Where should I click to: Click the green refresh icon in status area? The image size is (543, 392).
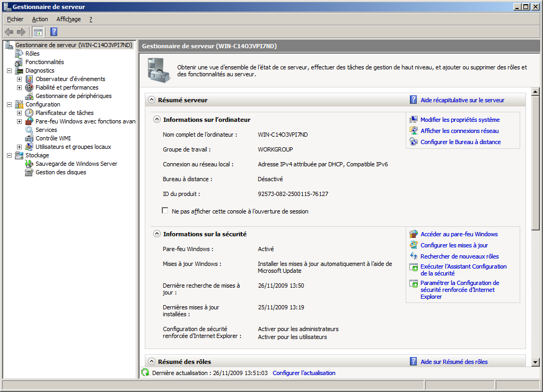click(145, 373)
